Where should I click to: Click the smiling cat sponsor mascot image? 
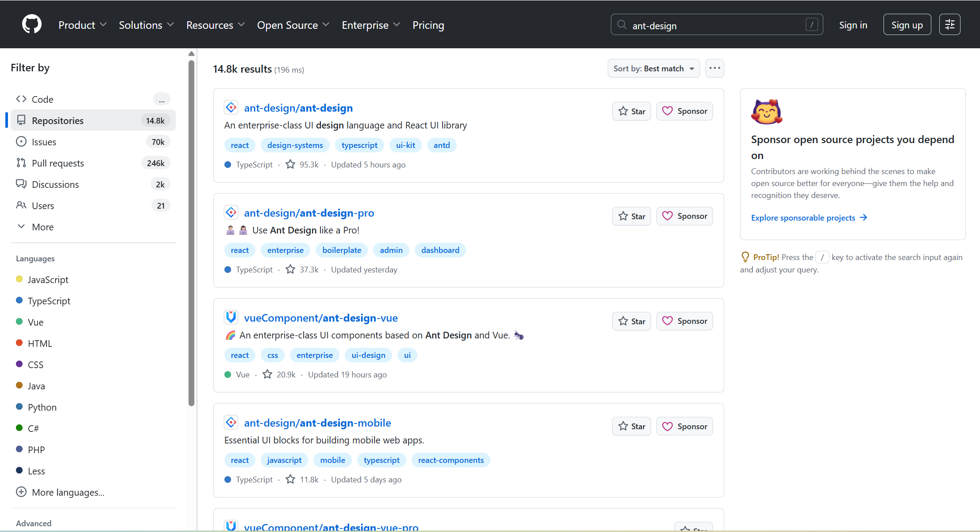point(767,112)
